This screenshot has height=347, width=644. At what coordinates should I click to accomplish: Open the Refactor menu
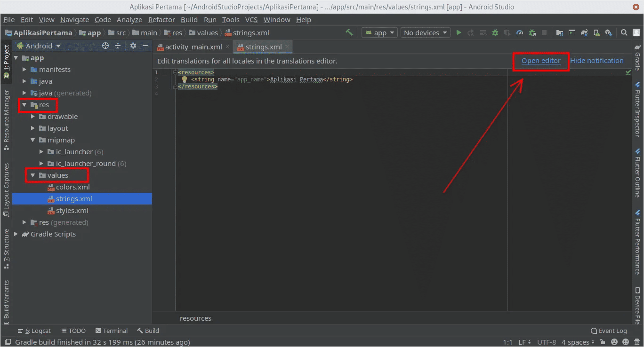(x=161, y=20)
